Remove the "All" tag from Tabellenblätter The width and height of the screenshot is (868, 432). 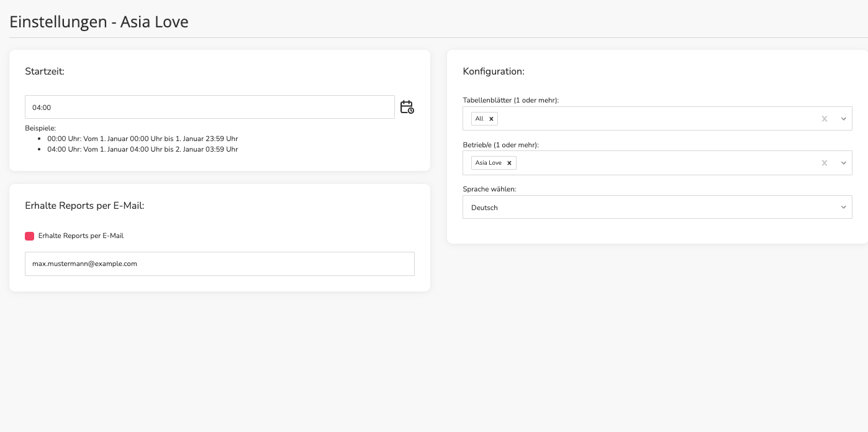pyautogui.click(x=491, y=119)
